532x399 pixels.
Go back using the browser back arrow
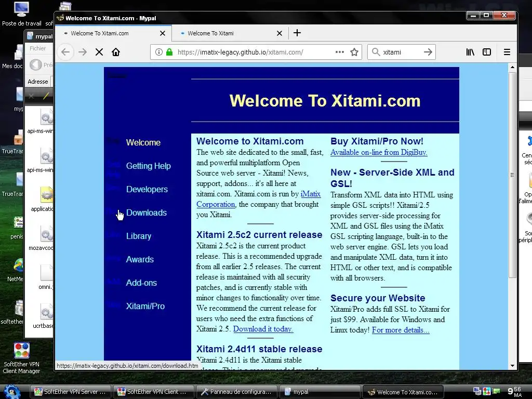click(65, 52)
